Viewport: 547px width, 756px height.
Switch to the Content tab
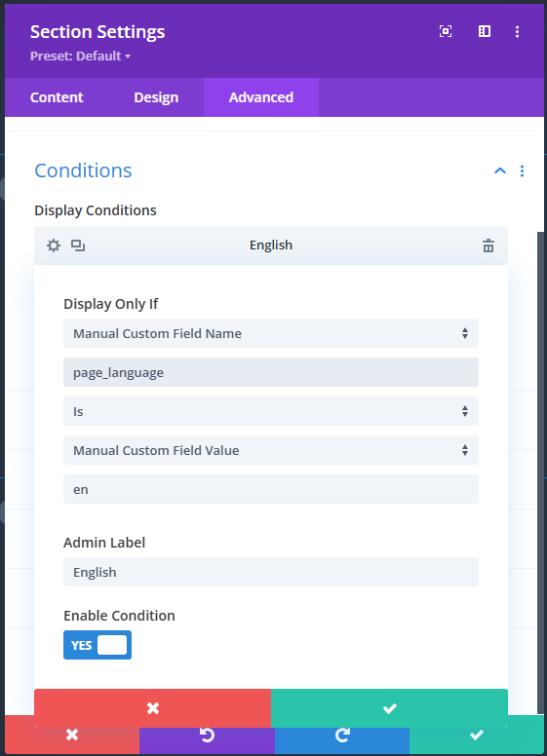(x=57, y=97)
